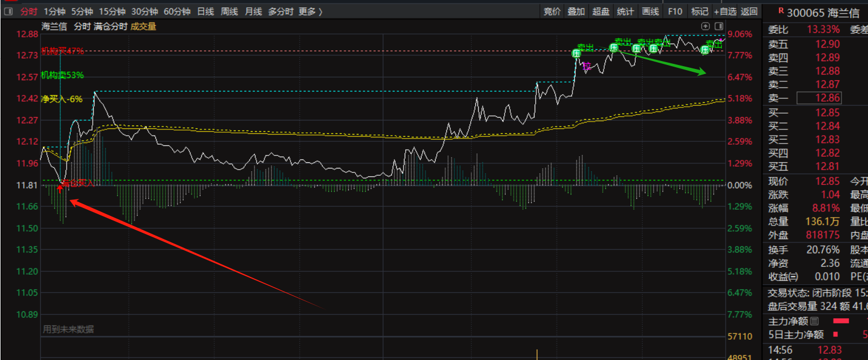Open the 多分时 multi-day view

click(280, 11)
